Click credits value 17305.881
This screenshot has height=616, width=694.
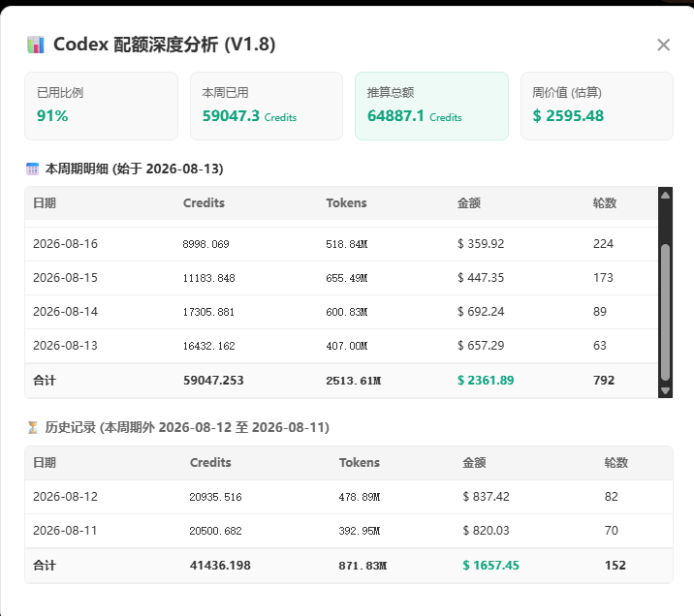[x=209, y=312]
